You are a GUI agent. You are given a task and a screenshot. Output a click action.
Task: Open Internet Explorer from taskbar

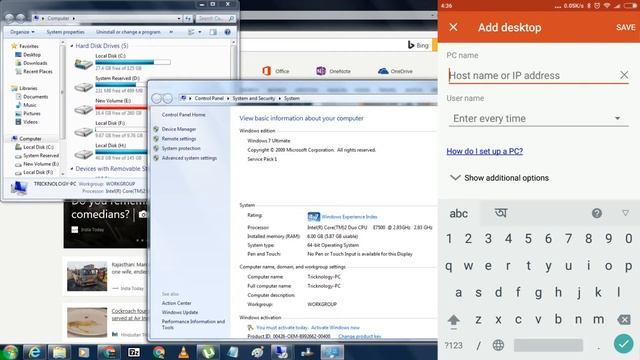click(x=35, y=352)
